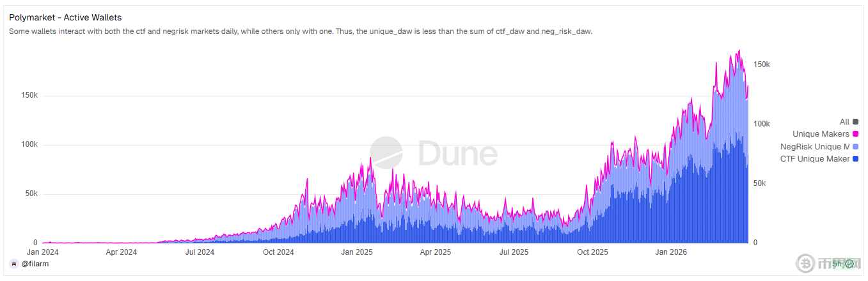Click the Jul 2024 x-axis label

[x=200, y=252]
